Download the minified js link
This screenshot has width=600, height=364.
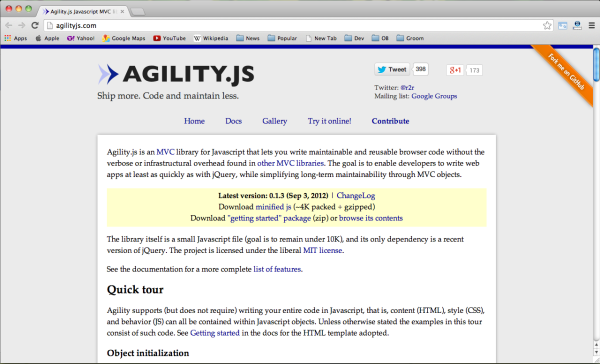point(273,207)
